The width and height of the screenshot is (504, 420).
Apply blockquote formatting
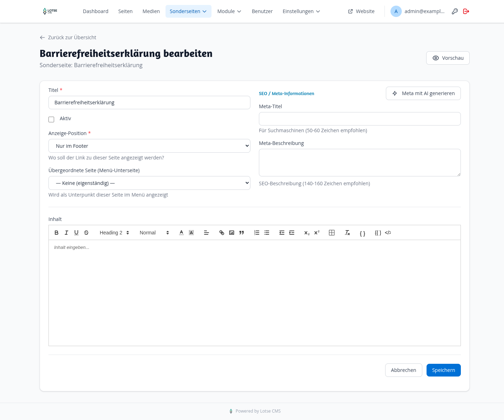click(242, 233)
